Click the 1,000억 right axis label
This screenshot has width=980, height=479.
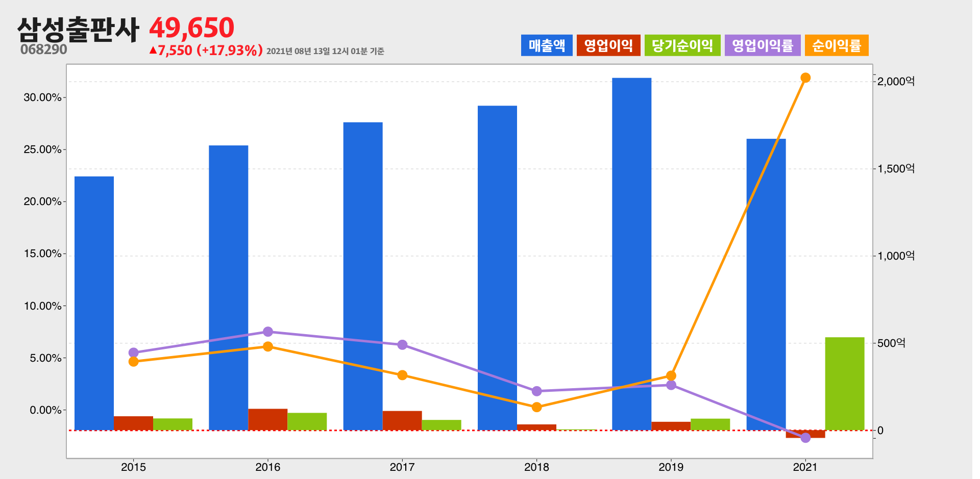pos(896,256)
